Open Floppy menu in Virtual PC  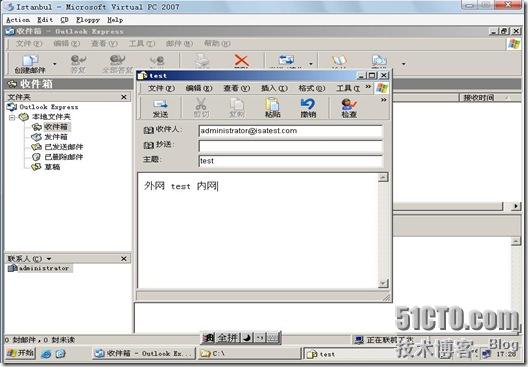[x=88, y=20]
